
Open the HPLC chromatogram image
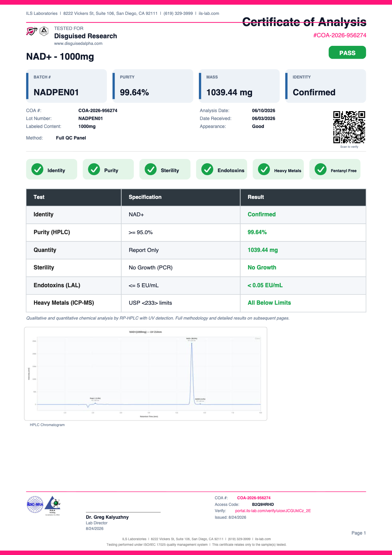tap(146, 374)
